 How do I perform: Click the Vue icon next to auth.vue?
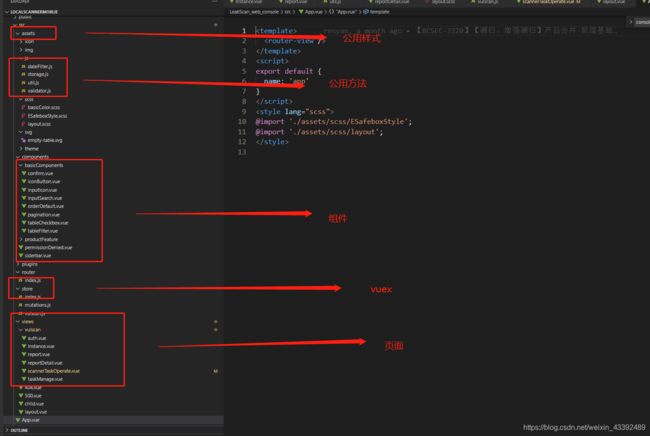click(24, 338)
